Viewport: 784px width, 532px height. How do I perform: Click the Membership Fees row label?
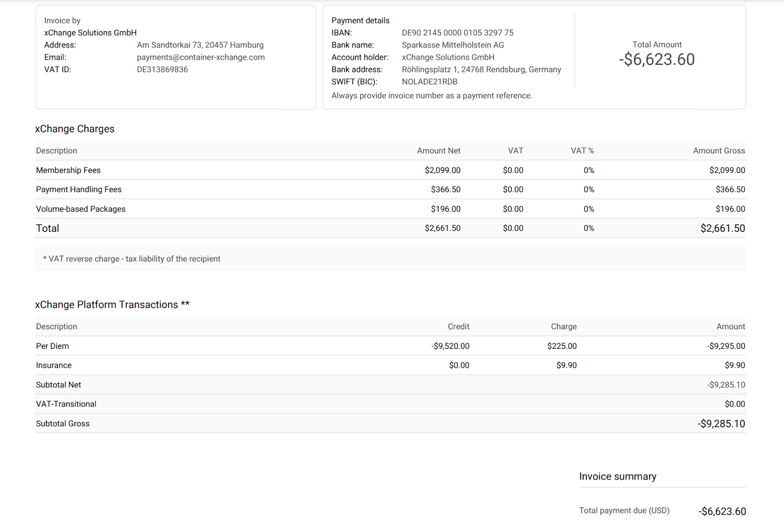click(68, 170)
